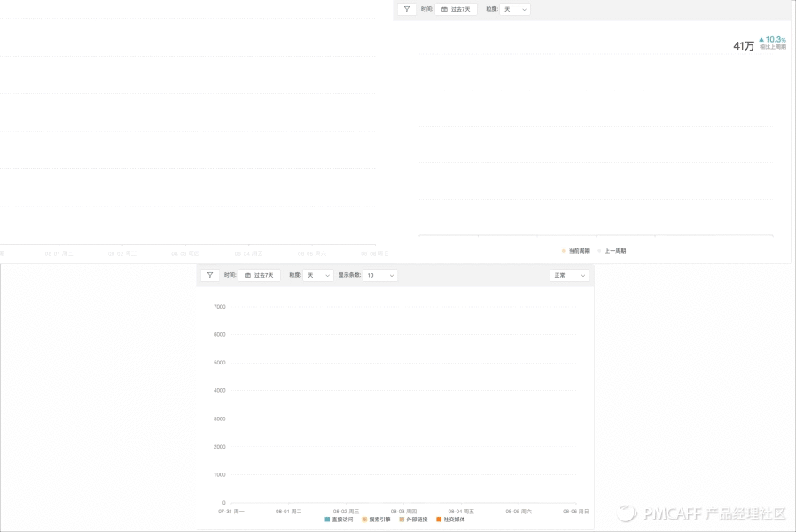Open the 过去7天 date picker in bottom chart
This screenshot has width=796, height=532.
click(x=259, y=275)
